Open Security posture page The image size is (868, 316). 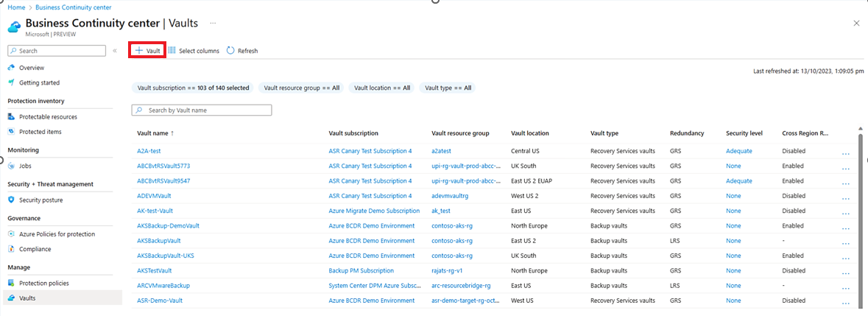click(x=41, y=200)
